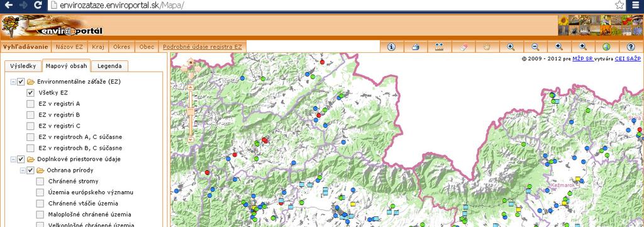Image resolution: width=644 pixels, height=227 pixels.
Task: Uncheck the Všetky EZ checkbox
Action: tap(30, 93)
